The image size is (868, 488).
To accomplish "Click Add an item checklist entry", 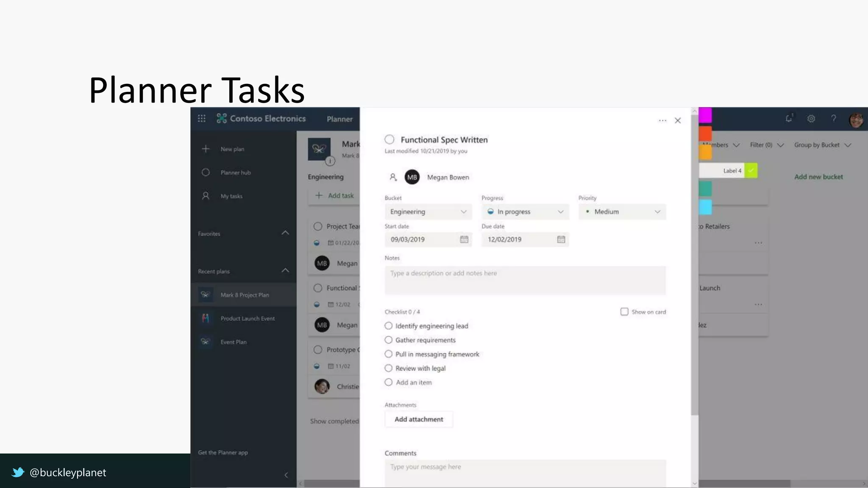I will (x=414, y=382).
